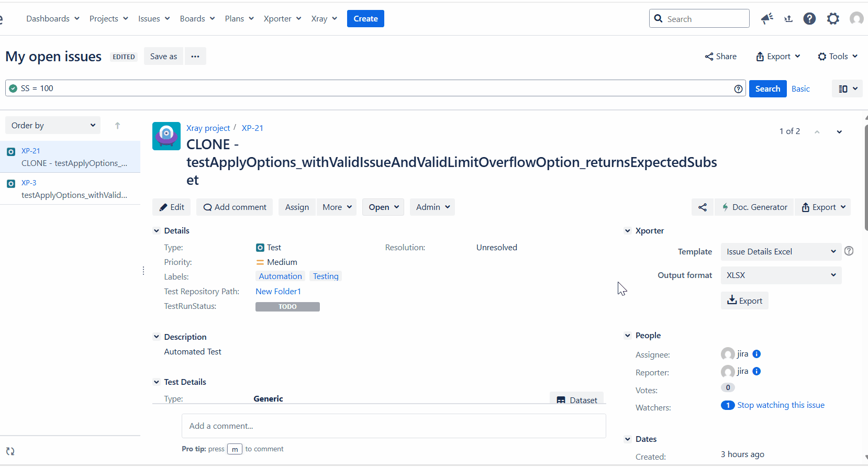The height and width of the screenshot is (467, 868).
Task: Click the XP-3 test type icon in list
Action: click(x=11, y=184)
